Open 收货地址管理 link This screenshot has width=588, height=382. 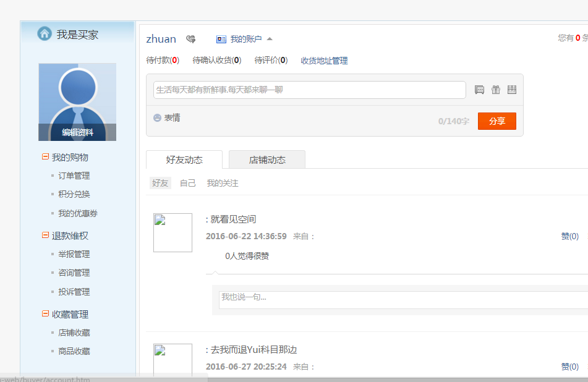coord(325,61)
